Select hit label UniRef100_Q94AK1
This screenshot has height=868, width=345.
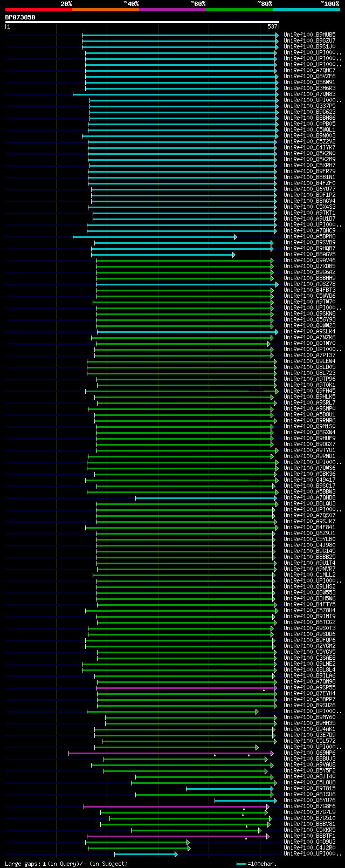(309, 729)
